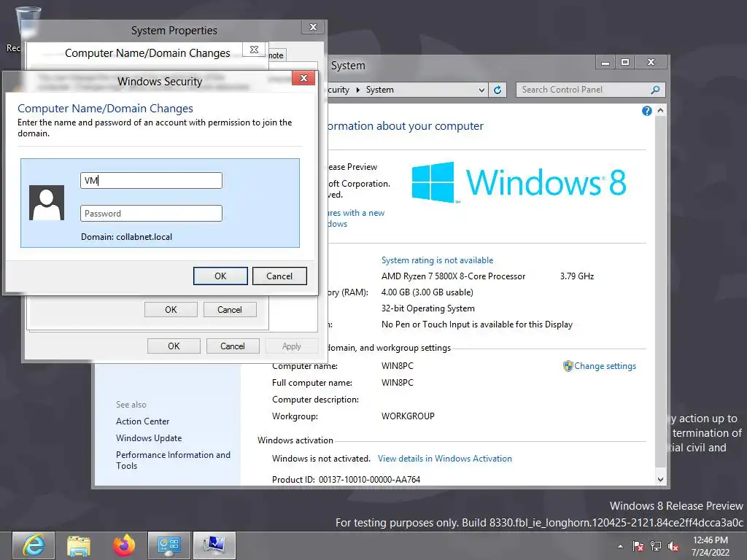Close the Computer Name/Domain Changes dialog
Viewport: 747px width, 560px height.
coord(254,50)
